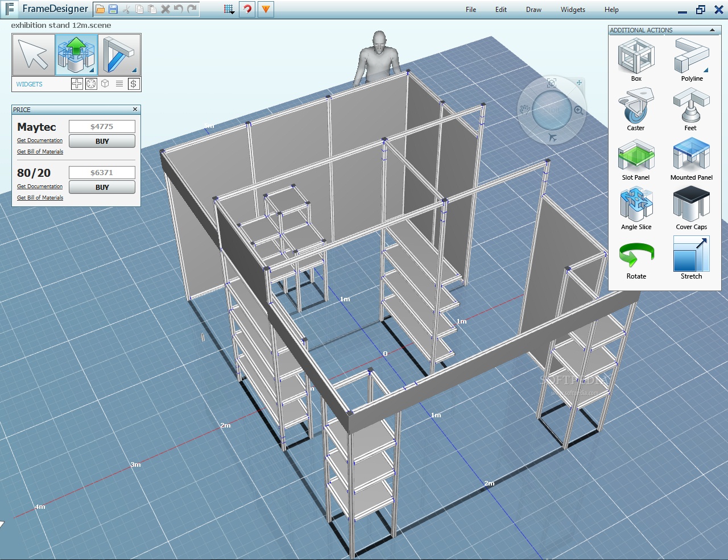The image size is (728, 560).
Task: Select zoom magnifier on navigation wheel
Action: point(578,110)
